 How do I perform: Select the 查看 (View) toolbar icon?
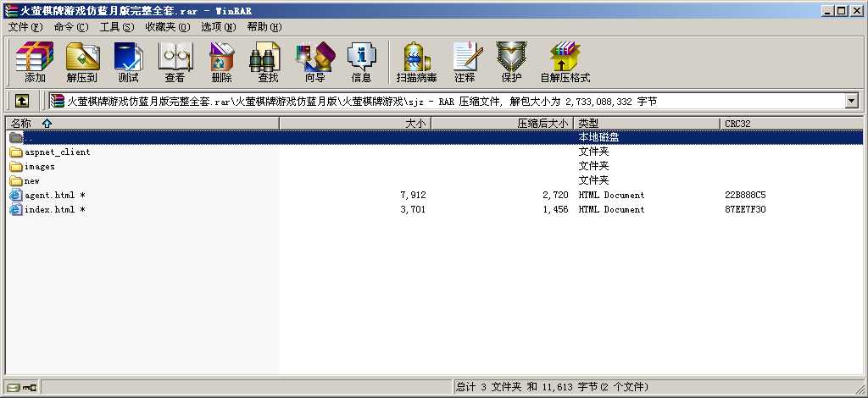tap(175, 61)
